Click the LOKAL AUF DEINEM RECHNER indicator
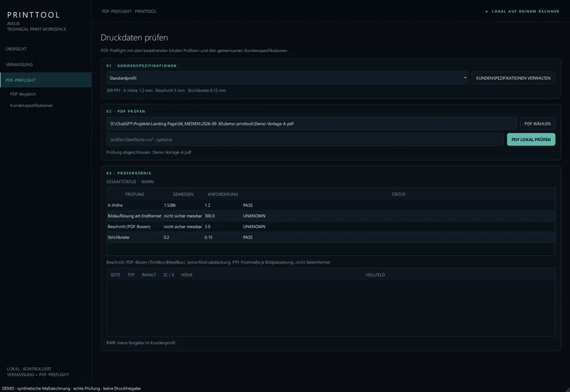This screenshot has height=392, width=570. pos(523,11)
